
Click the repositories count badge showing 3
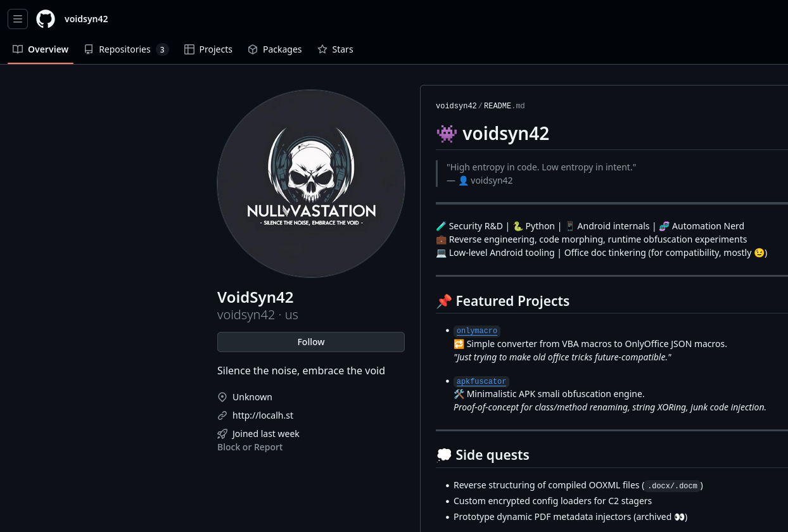tap(162, 49)
